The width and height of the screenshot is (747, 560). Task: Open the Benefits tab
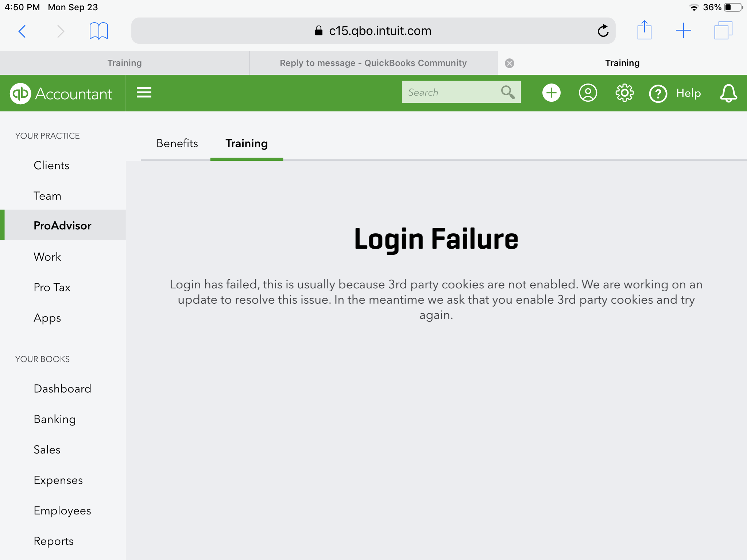(177, 143)
